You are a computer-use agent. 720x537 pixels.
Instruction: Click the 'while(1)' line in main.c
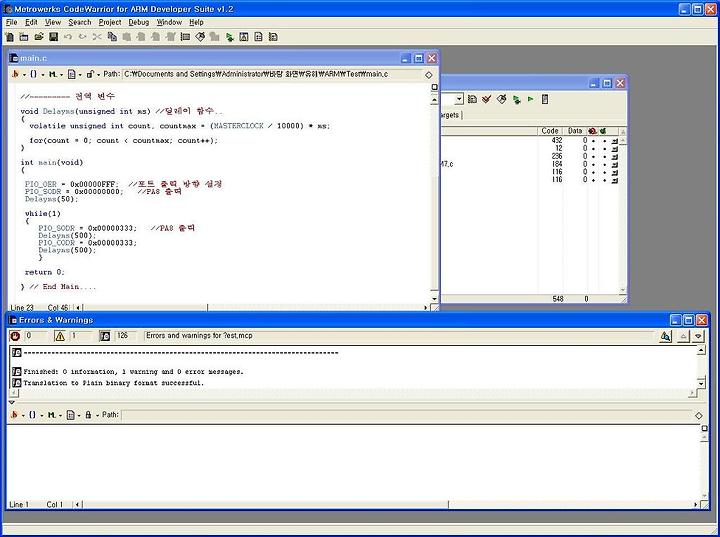click(x=43, y=214)
